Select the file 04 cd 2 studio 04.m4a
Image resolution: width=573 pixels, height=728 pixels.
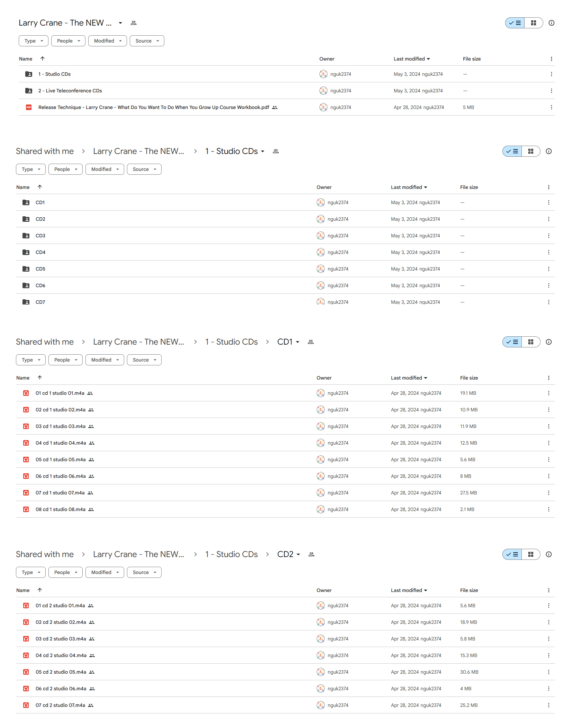pos(61,655)
